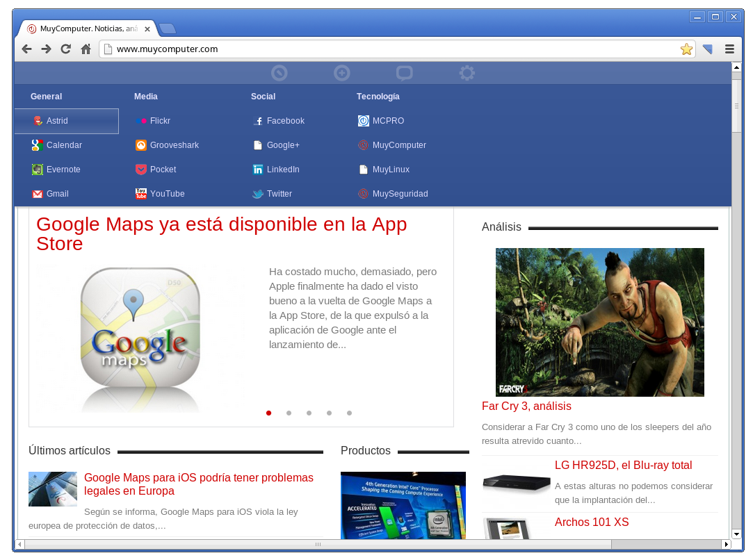Click the edit pencil-circle icon in overlay bar
The width and height of the screenshot is (753, 560).
pyautogui.click(x=279, y=73)
